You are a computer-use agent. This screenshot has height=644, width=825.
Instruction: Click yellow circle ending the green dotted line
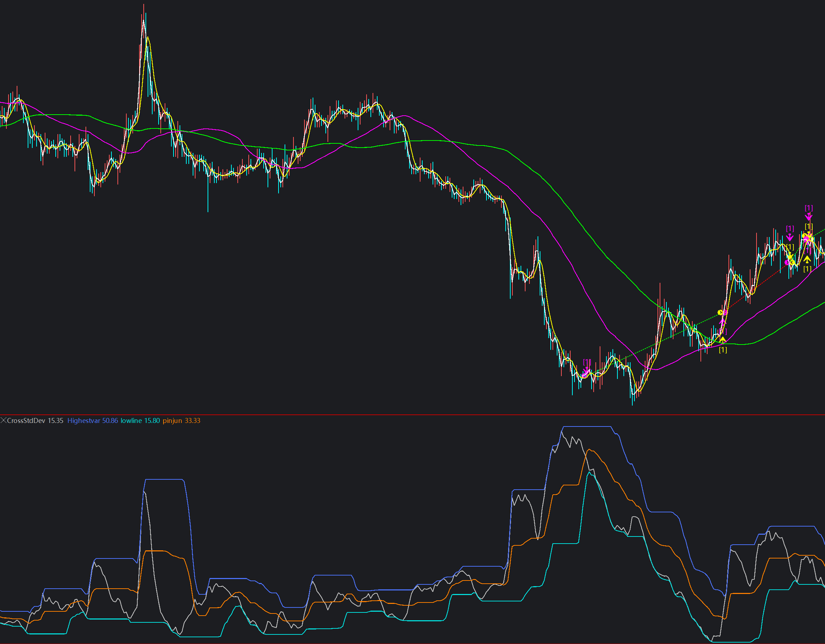[720, 312]
